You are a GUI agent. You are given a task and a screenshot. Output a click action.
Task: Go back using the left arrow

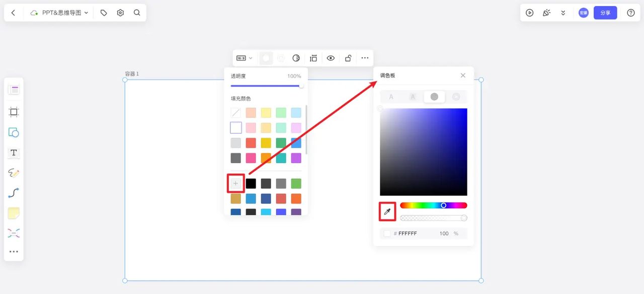[x=13, y=13]
